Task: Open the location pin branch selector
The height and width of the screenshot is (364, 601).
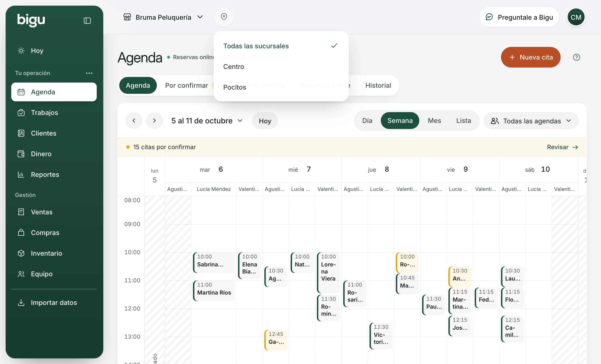Action: (x=224, y=17)
